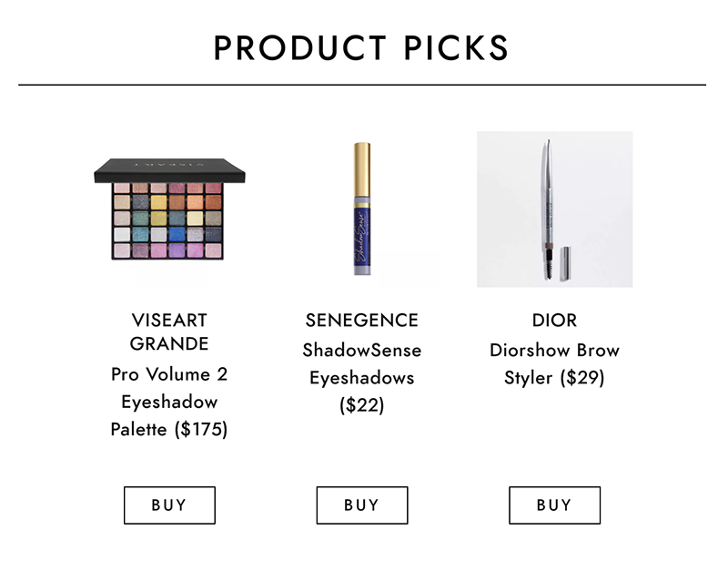
Task: Click the gold cap of ShadowSense tube
Action: (x=361, y=160)
